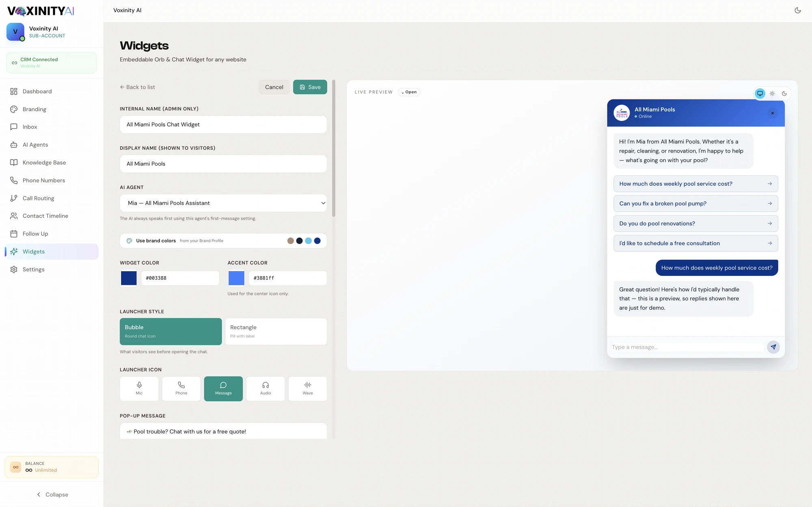Click the Display Name input field
The width and height of the screenshot is (812, 507).
tap(223, 164)
